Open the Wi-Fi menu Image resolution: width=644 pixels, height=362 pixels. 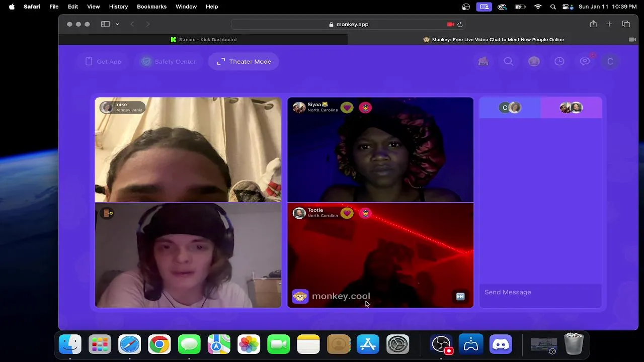[x=538, y=7]
